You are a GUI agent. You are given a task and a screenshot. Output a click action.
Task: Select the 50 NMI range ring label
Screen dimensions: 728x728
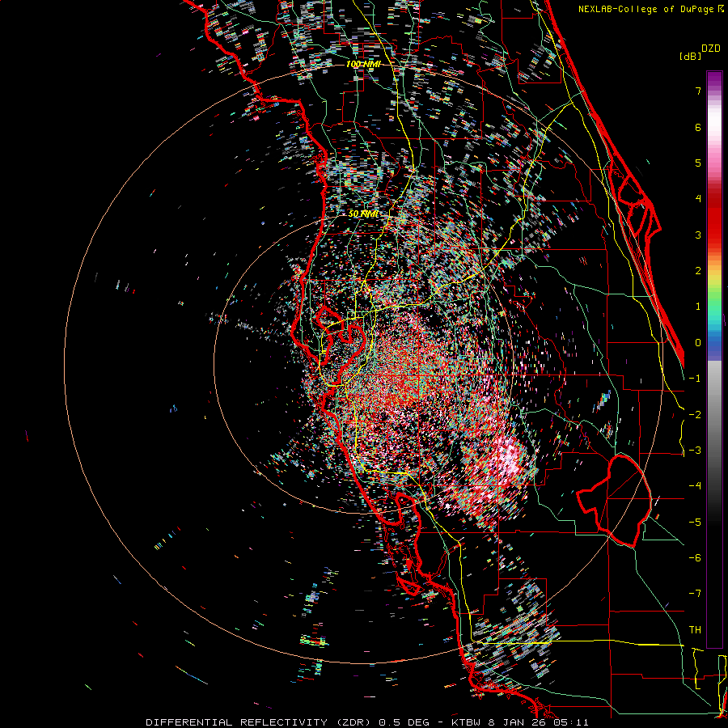pyautogui.click(x=363, y=214)
